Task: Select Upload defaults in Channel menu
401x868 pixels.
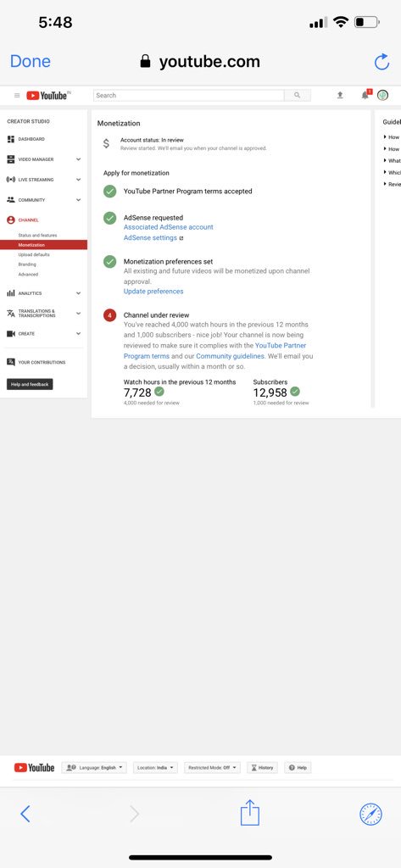Action: [x=34, y=254]
